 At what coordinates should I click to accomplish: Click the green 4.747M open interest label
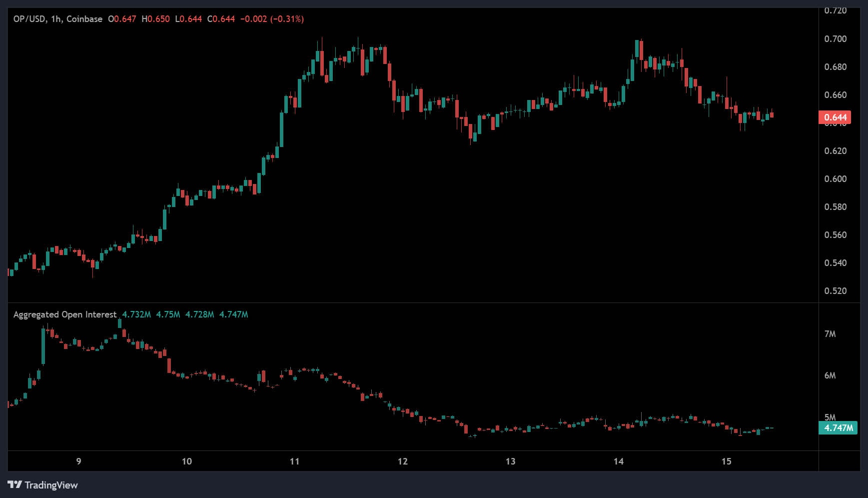click(838, 428)
